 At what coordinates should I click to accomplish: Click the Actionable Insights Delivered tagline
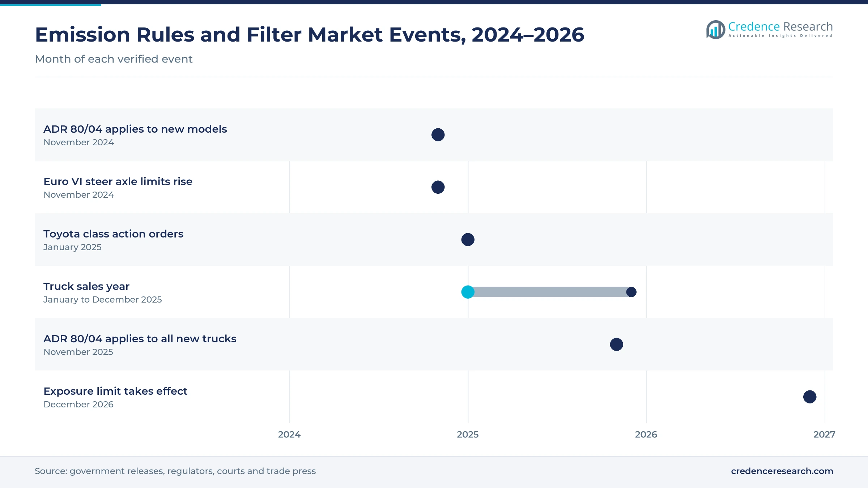point(780,36)
